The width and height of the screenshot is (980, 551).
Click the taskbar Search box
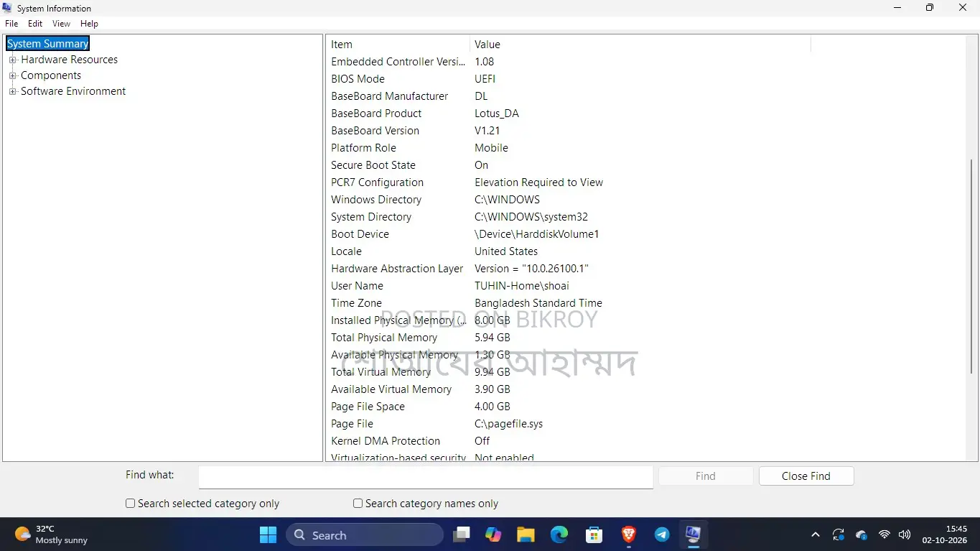click(365, 535)
